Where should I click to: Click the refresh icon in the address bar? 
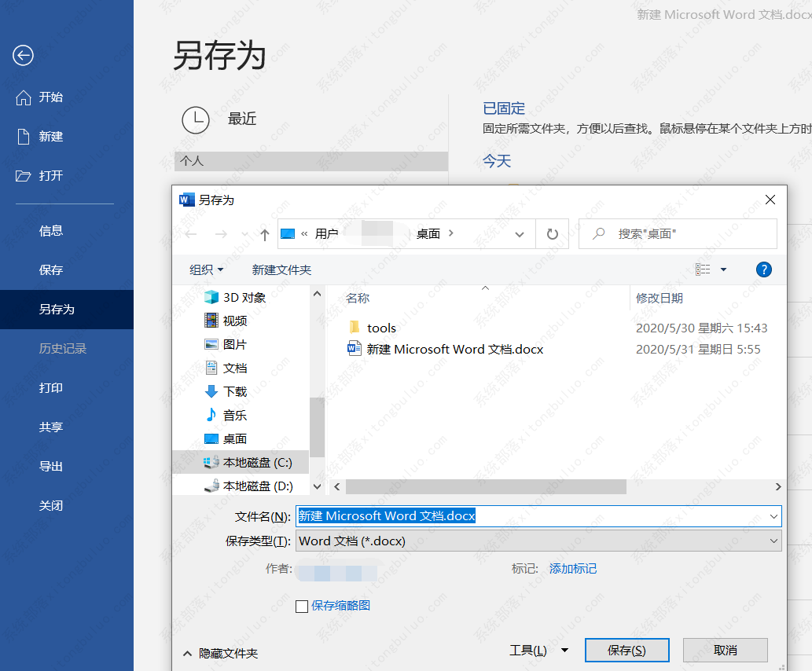click(552, 233)
